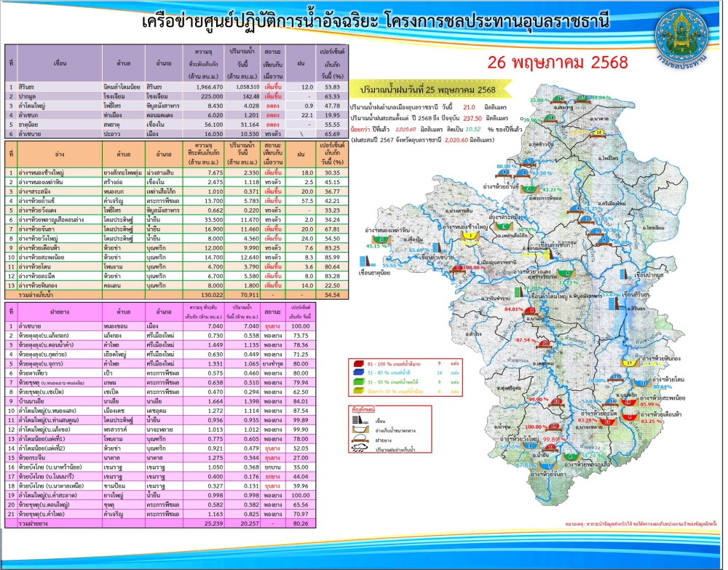The height and width of the screenshot is (570, 728).
Task: Click the อ่างฯห้วยโดน label on the map
Action: pyautogui.click(x=668, y=379)
